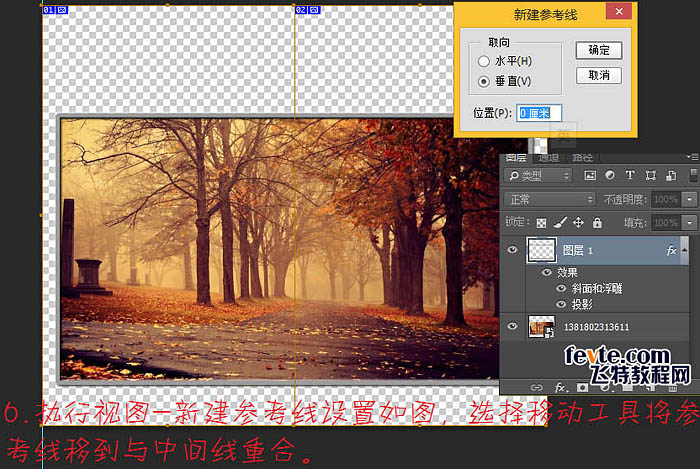Click slice 02 badge on canvas
The width and height of the screenshot is (700, 469).
(308, 10)
